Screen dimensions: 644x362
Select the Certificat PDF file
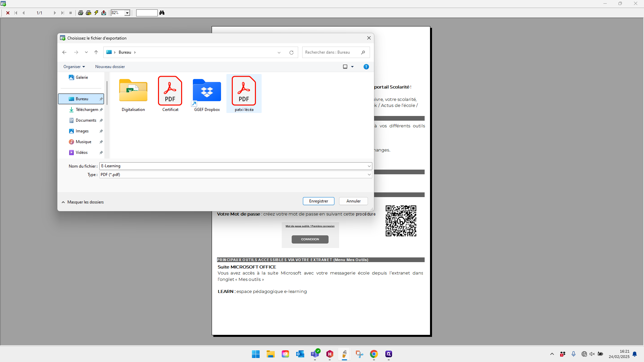click(170, 94)
